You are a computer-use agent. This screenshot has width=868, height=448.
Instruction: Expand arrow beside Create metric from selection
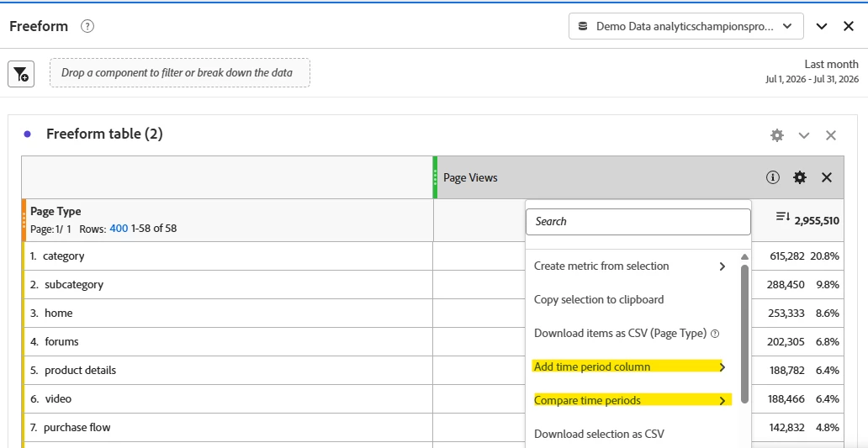tap(722, 266)
